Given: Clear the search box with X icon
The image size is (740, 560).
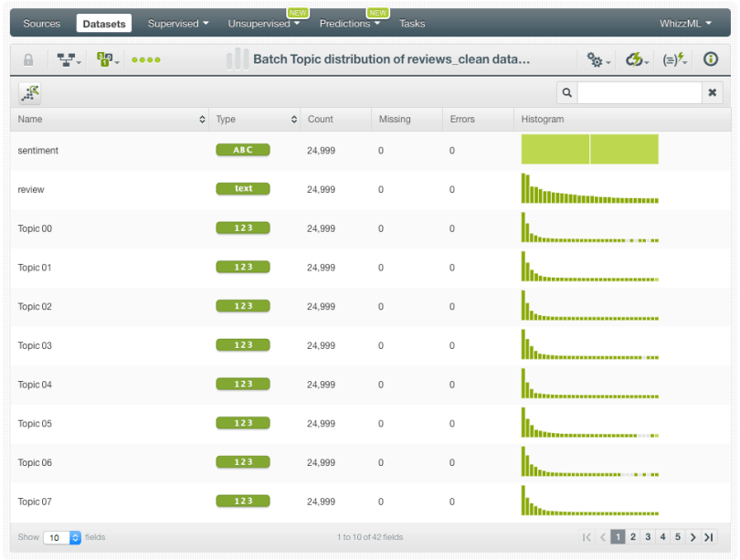Looking at the screenshot, I should (x=713, y=92).
